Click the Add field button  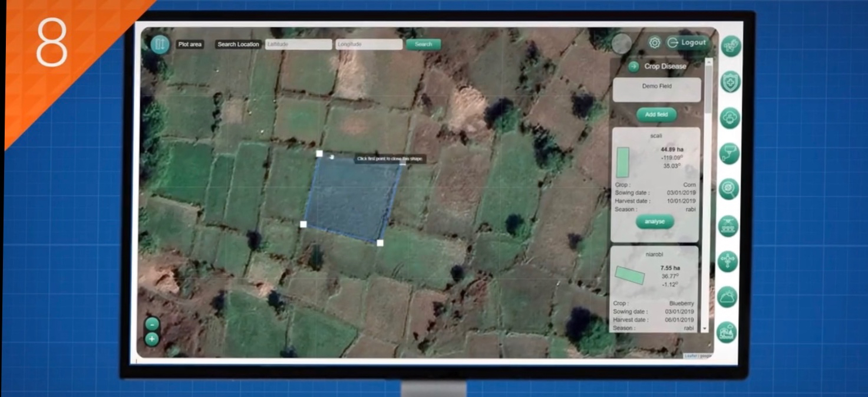(656, 114)
